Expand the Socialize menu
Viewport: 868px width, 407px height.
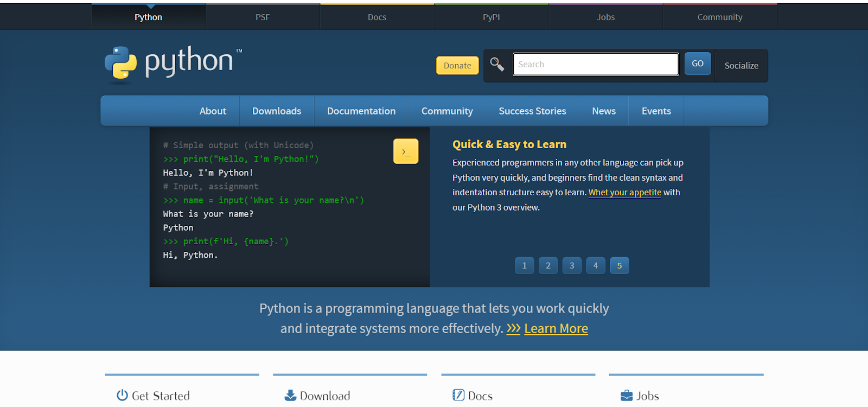click(741, 66)
